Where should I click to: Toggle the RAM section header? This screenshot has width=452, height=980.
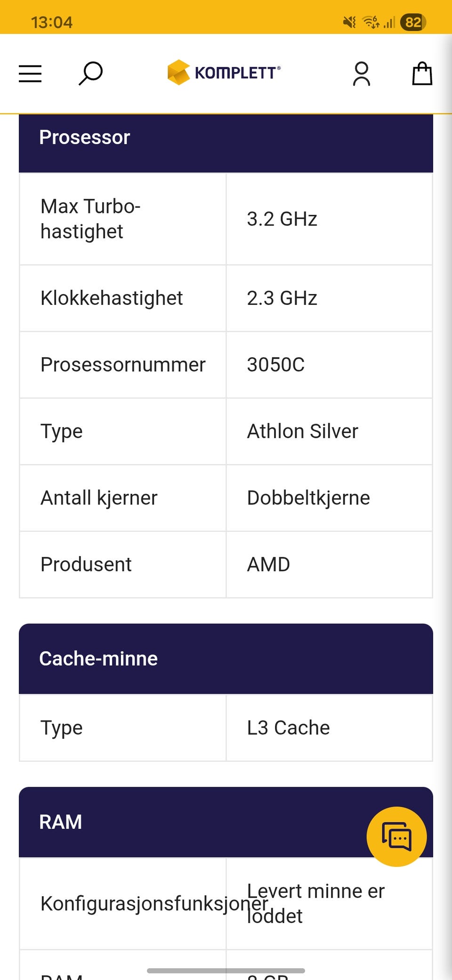(188, 822)
